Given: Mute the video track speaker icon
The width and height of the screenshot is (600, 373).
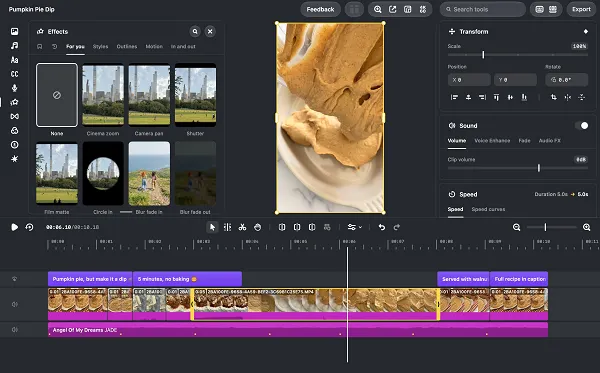Looking at the screenshot, I should point(15,304).
